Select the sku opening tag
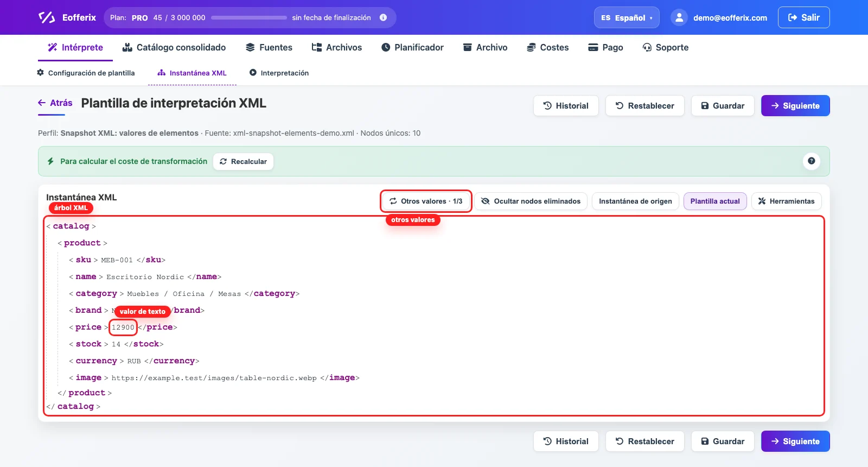868x467 pixels. click(x=84, y=260)
